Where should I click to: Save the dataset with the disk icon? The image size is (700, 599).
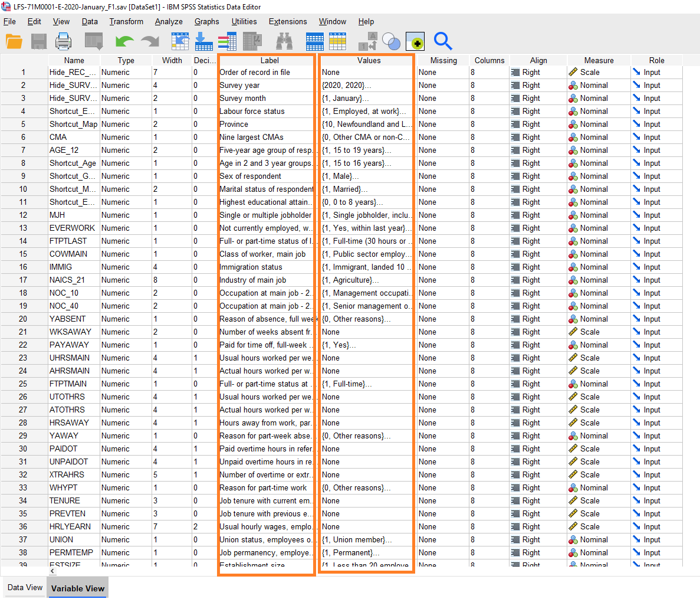click(37, 41)
